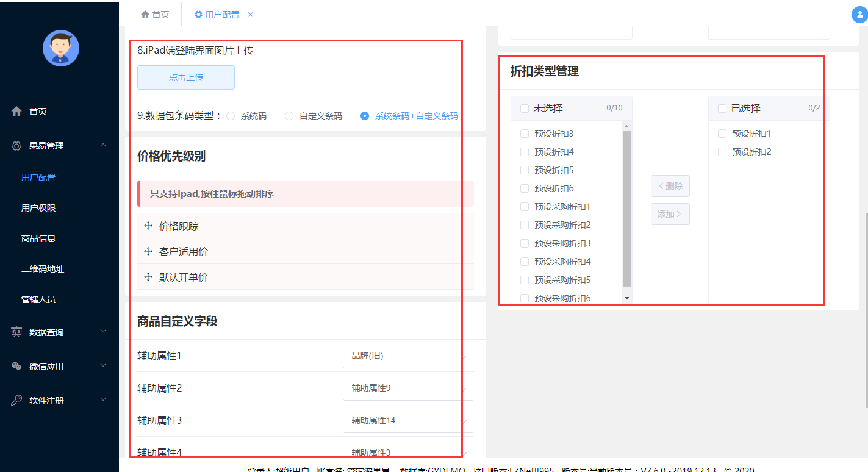This screenshot has width=868, height=472.
Task: Click the WeChat icon for 微信应用
Action: [16, 367]
